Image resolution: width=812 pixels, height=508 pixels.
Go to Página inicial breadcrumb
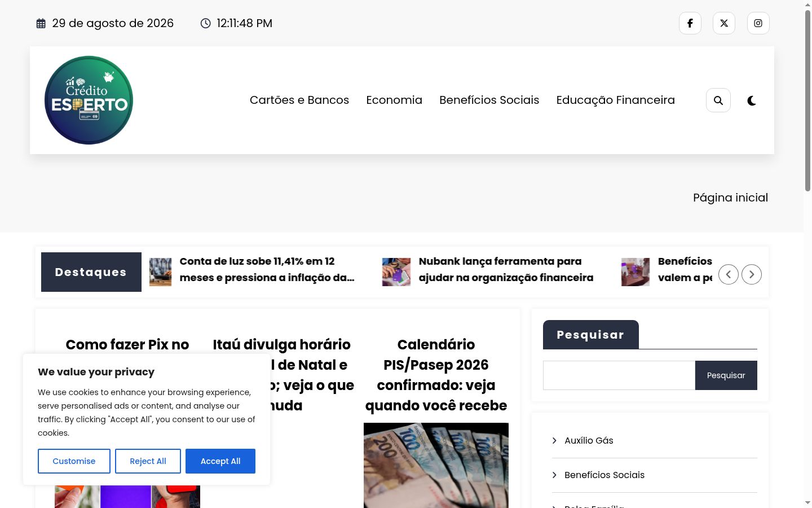[x=730, y=198]
